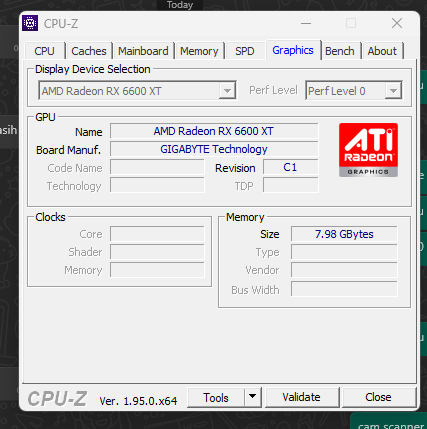Open the About tab
Screen dimensions: 427x429
(382, 51)
